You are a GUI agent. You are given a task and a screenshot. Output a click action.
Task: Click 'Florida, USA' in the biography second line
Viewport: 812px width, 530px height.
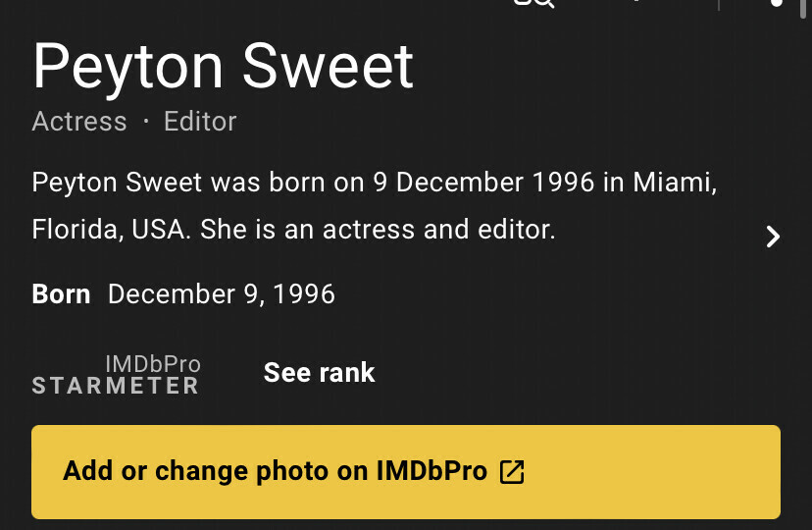[112, 231]
